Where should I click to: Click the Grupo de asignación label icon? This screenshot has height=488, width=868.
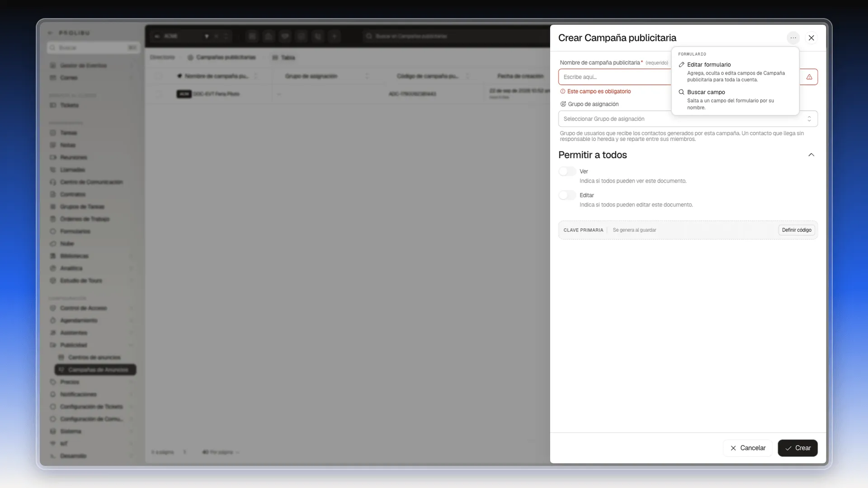[x=563, y=104]
